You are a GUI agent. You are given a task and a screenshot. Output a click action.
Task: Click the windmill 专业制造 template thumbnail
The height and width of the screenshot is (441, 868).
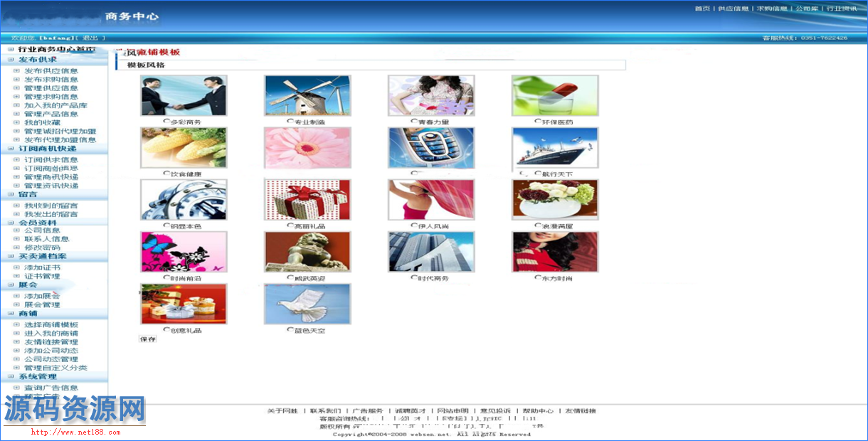(x=307, y=96)
